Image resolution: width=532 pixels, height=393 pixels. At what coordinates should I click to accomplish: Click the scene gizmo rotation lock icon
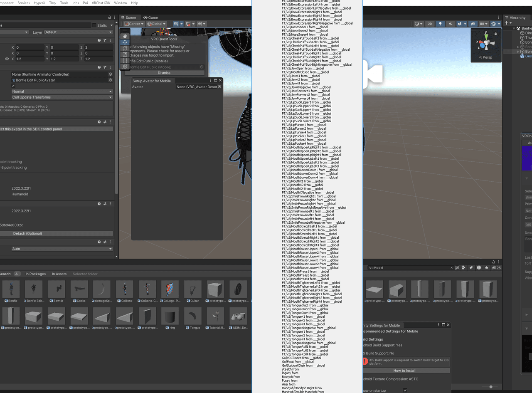coord(495,33)
